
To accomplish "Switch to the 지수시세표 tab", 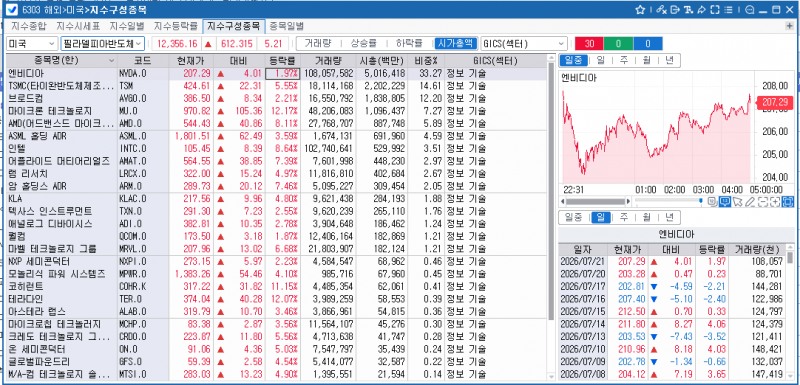I will 78,26.
